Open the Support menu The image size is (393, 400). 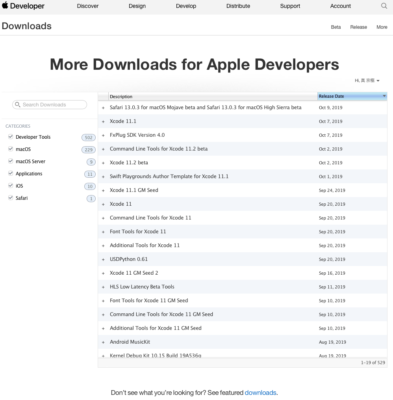[290, 6]
